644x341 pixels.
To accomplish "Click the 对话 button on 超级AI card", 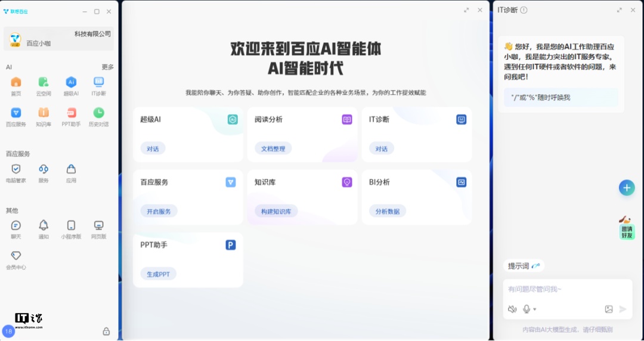I will coord(153,148).
